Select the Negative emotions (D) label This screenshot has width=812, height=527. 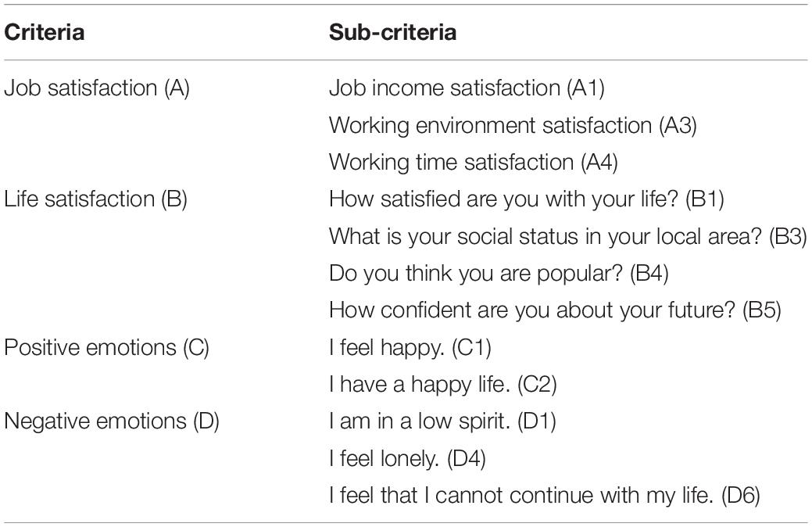tap(111, 421)
